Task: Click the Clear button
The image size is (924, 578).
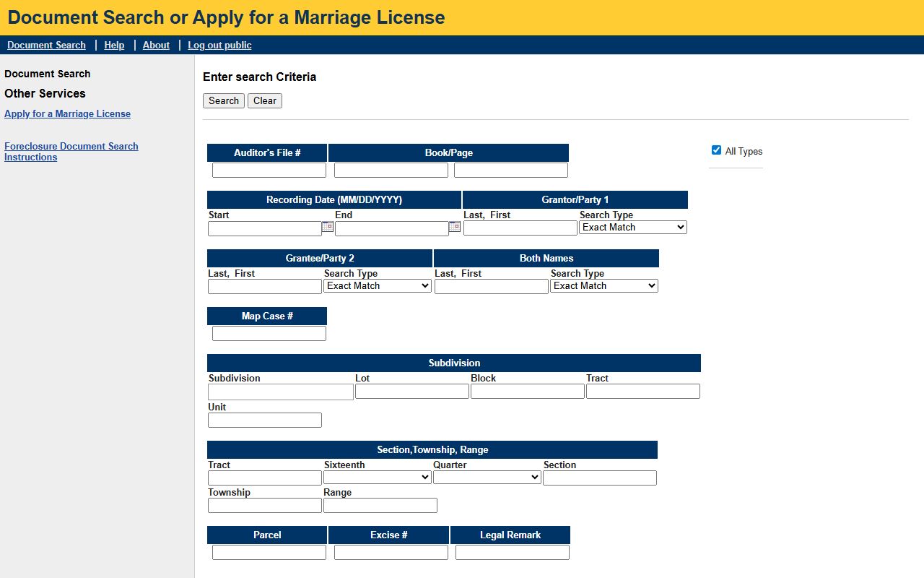Action: tap(265, 101)
